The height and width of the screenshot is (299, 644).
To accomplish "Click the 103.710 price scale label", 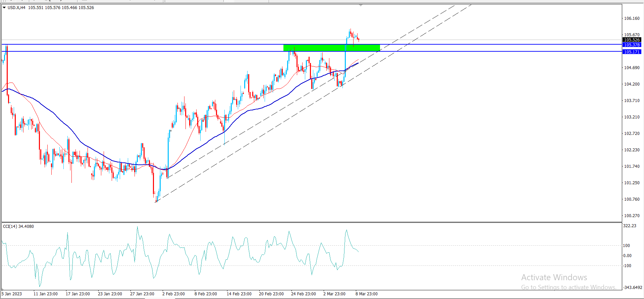I will 632,101.
